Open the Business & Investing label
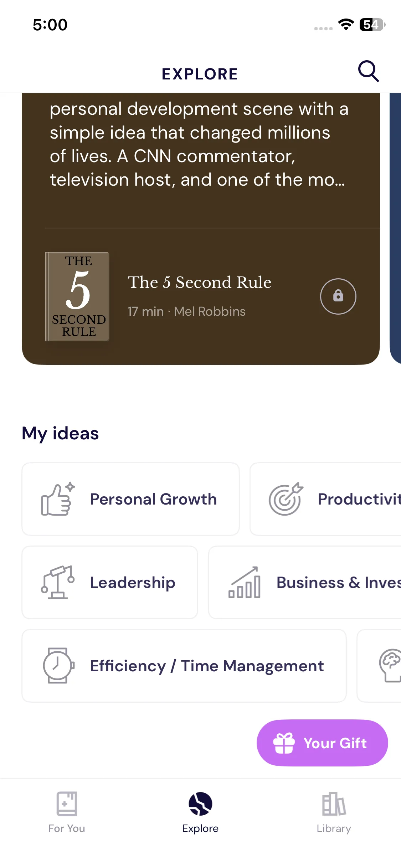The width and height of the screenshot is (401, 868). click(x=339, y=583)
